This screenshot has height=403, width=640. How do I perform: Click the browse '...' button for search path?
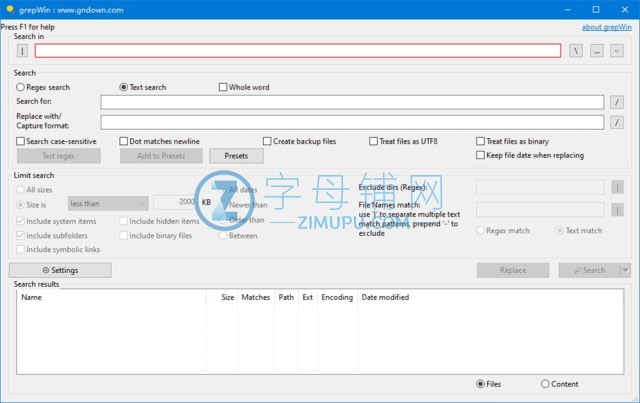coord(597,51)
